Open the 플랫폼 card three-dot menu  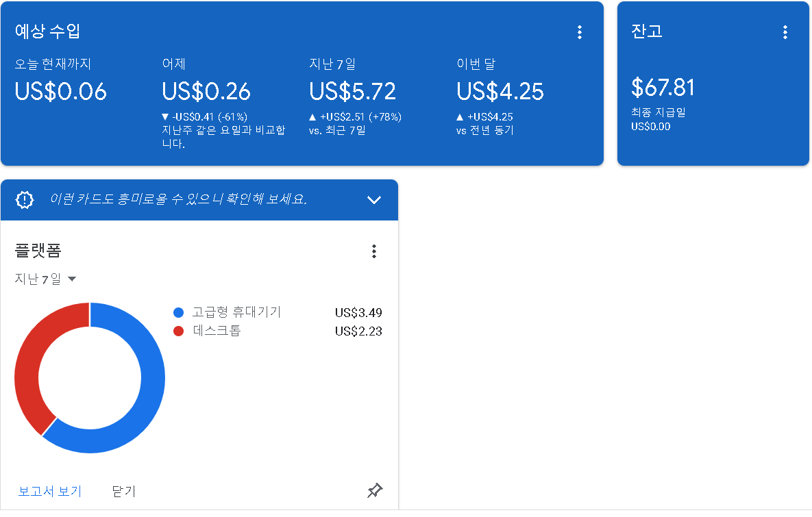click(374, 251)
